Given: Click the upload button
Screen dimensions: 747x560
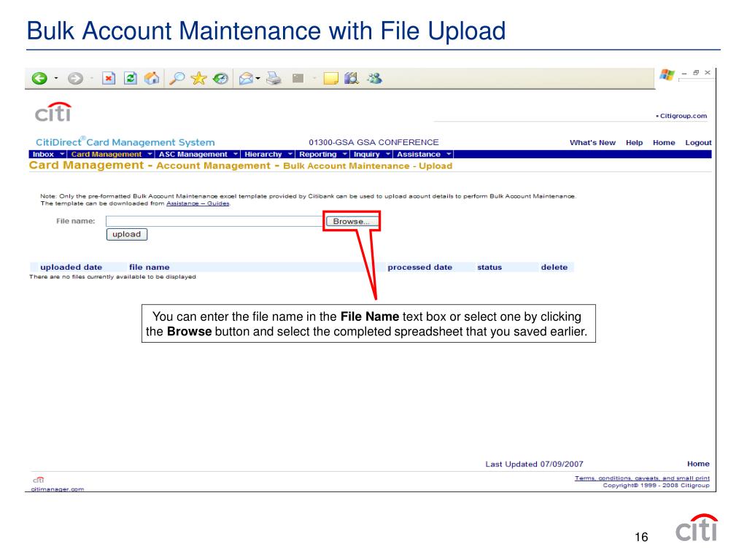Looking at the screenshot, I should pos(127,234).
